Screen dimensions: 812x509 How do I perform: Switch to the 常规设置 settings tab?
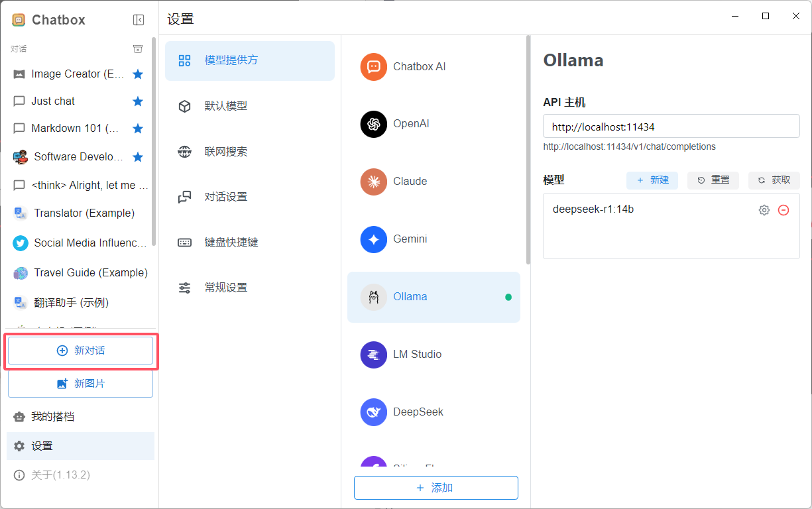click(x=250, y=288)
